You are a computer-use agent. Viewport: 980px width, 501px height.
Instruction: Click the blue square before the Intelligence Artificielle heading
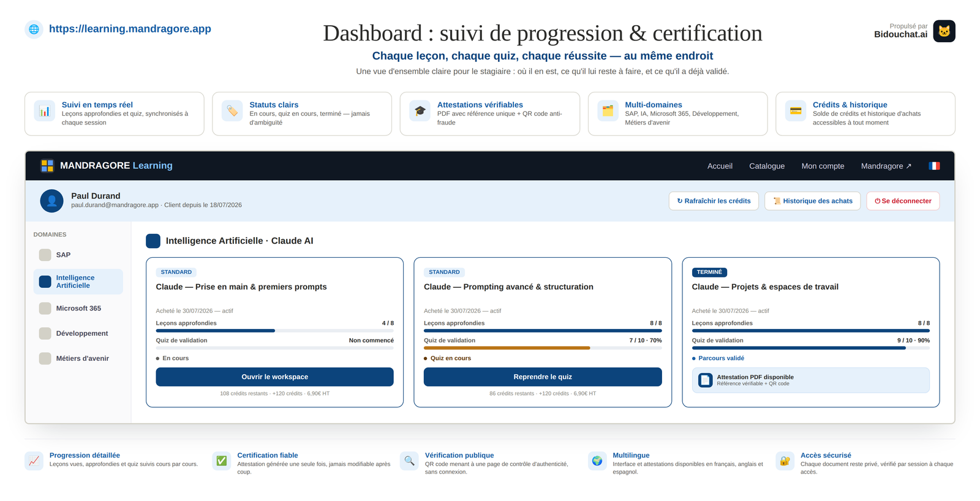pos(153,241)
